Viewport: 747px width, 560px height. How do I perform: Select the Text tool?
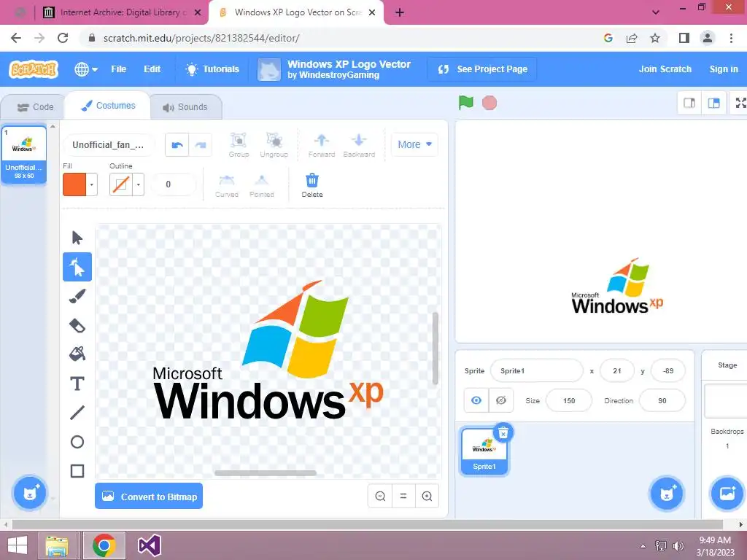pyautogui.click(x=77, y=384)
